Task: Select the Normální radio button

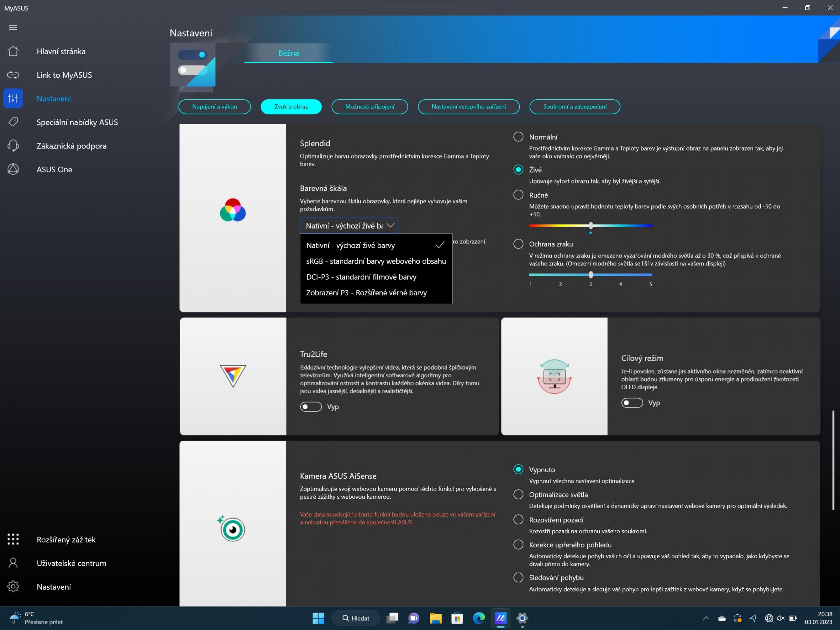Action: tap(518, 137)
